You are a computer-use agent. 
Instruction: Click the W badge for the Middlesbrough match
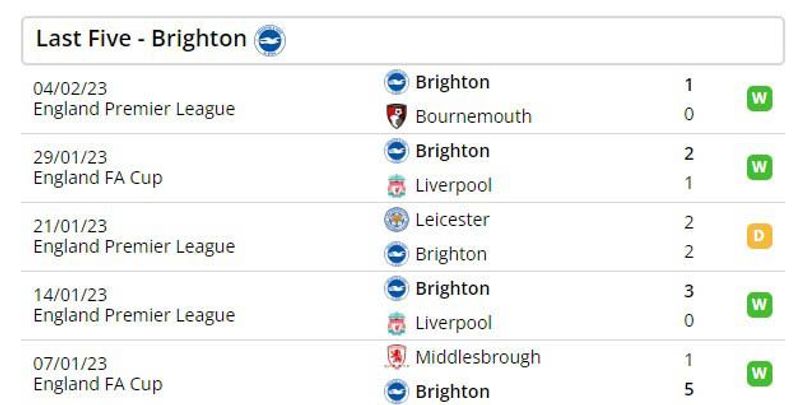tap(760, 374)
